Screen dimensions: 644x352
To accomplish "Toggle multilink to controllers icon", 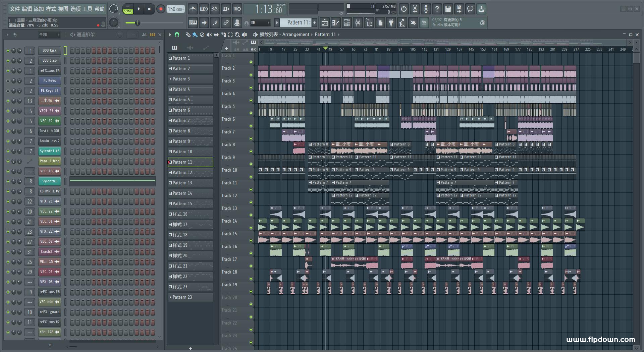I will click(226, 23).
